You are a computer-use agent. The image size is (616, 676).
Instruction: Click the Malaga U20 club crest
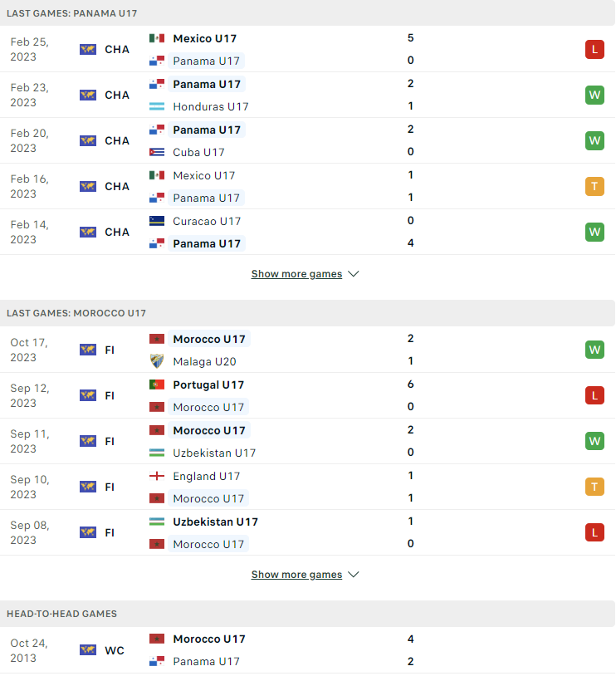coord(156,361)
